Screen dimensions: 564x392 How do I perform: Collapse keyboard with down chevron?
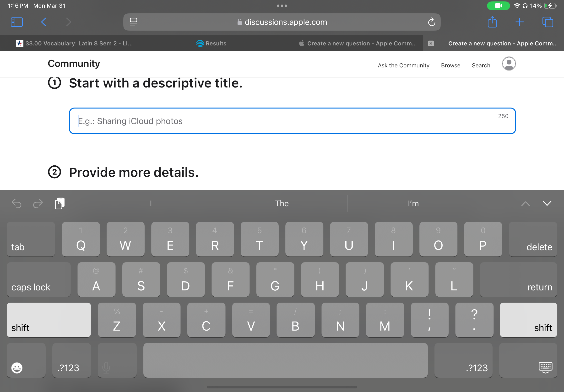click(x=547, y=203)
